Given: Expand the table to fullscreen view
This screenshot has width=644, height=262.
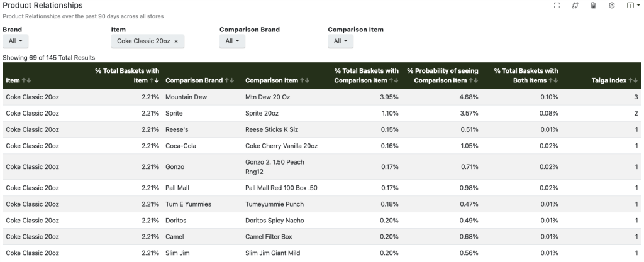Looking at the screenshot, I should pyautogui.click(x=557, y=5).
